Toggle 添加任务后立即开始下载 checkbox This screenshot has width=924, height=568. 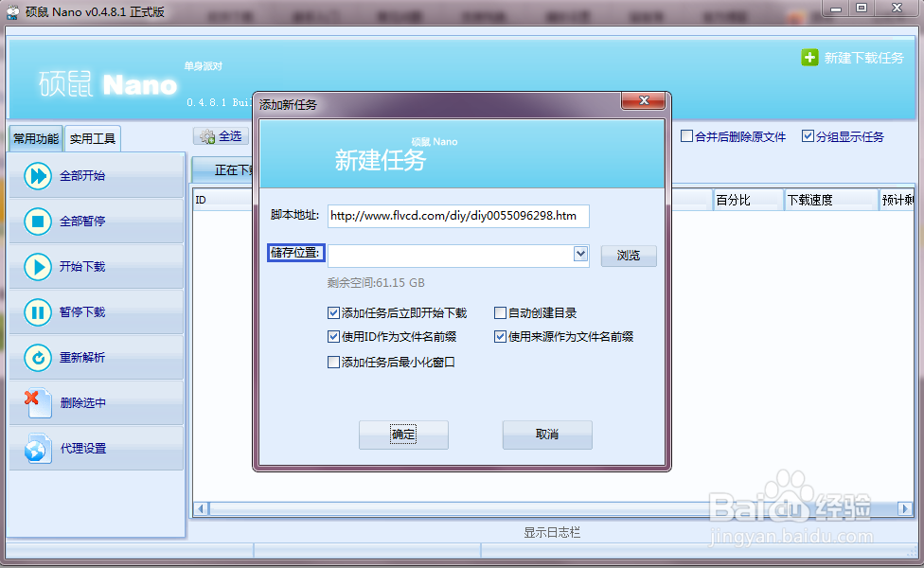[x=333, y=312]
